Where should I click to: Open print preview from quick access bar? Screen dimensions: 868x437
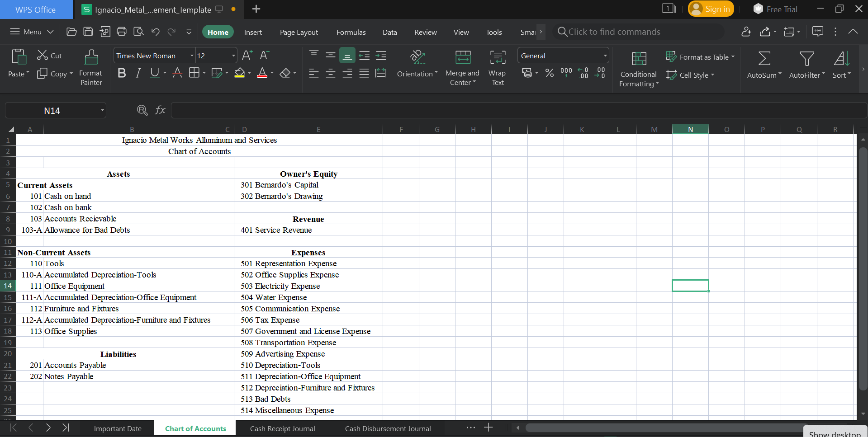point(138,32)
